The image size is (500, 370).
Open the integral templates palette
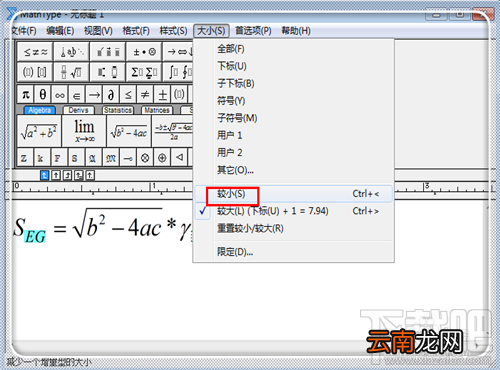coord(178,72)
